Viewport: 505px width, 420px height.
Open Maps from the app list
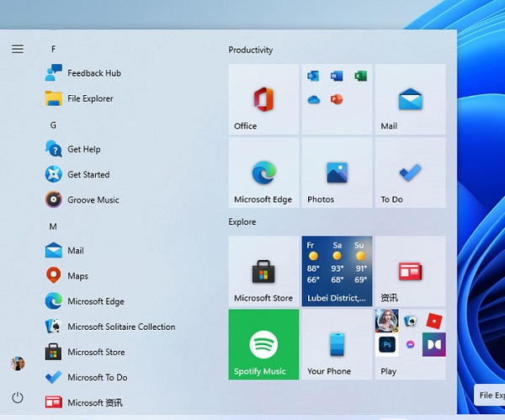pyautogui.click(x=77, y=276)
